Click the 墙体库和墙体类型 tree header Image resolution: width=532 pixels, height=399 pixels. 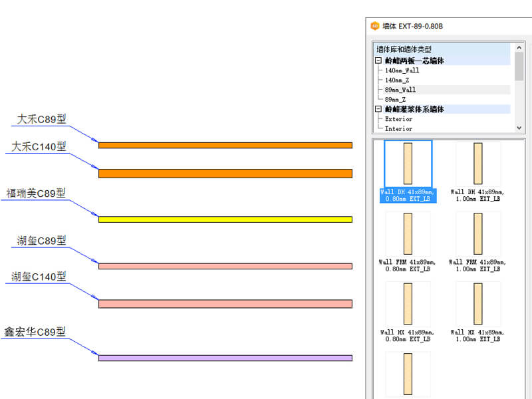pos(404,49)
